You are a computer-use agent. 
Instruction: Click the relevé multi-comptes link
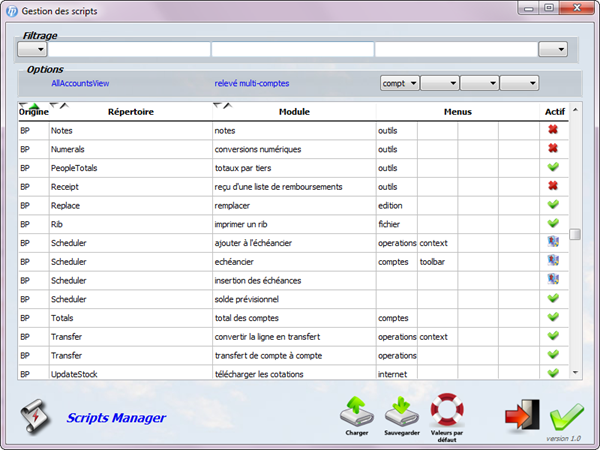[252, 83]
